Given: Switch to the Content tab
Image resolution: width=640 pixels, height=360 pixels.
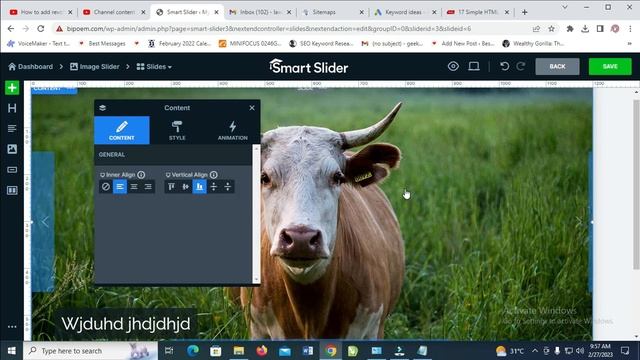Looking at the screenshot, I should coord(122,130).
